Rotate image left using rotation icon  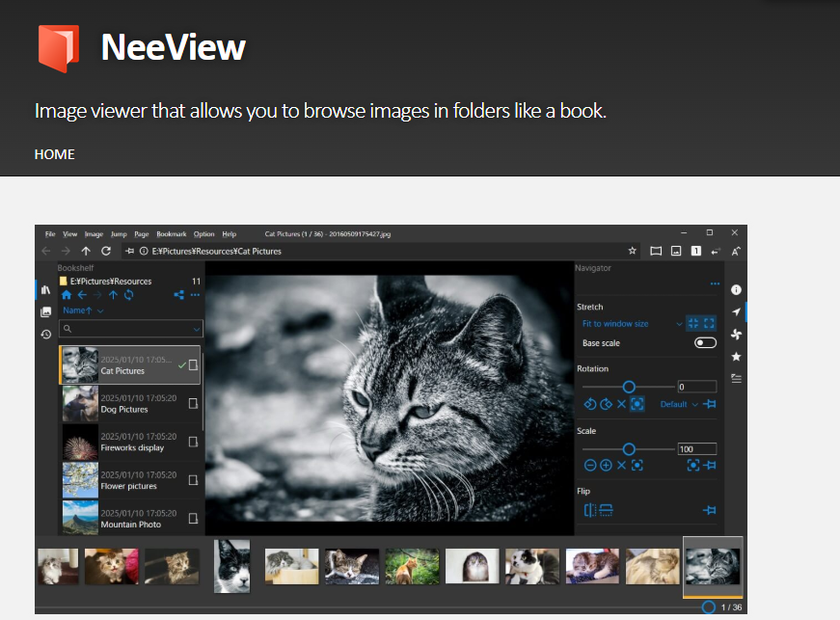[590, 404]
